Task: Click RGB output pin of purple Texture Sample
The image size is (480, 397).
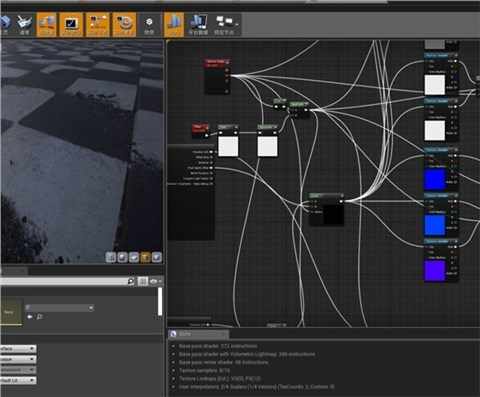Action: (455, 247)
